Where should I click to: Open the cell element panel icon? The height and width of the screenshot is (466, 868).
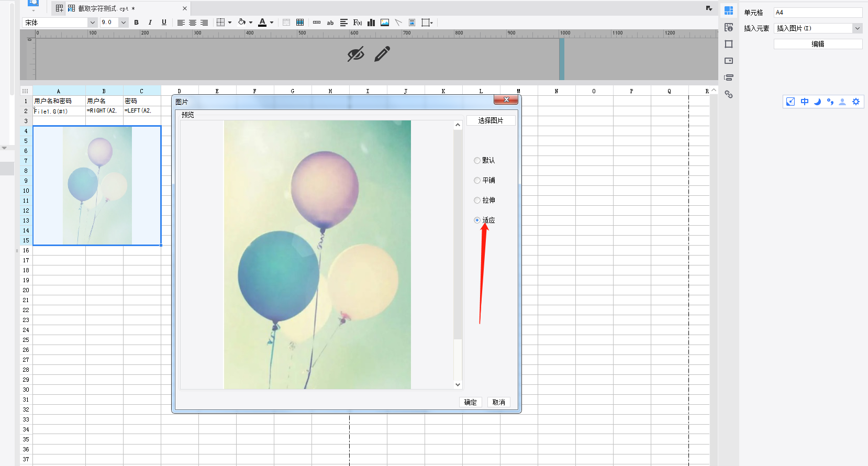(x=729, y=10)
